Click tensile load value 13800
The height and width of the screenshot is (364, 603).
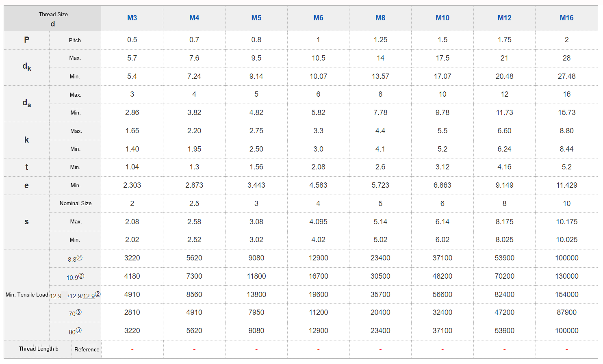pos(256,295)
